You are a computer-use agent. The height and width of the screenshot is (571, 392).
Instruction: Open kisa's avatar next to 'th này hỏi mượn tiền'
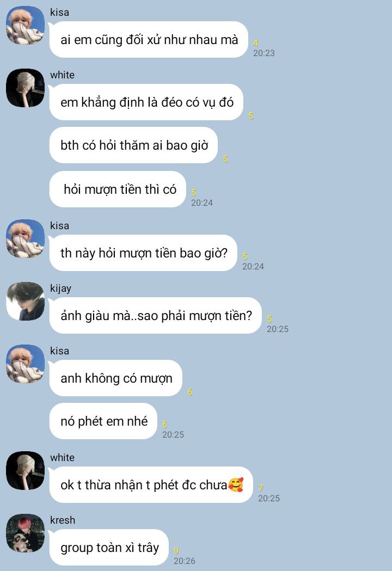(25, 239)
